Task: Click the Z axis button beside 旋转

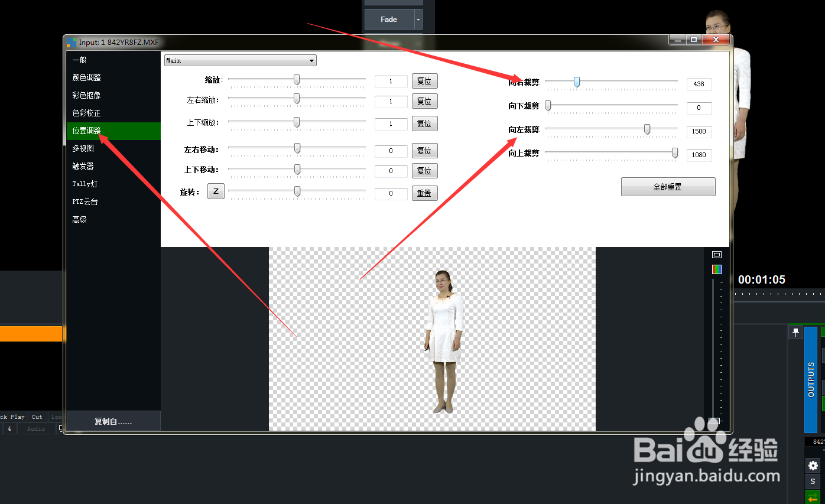Action: (x=216, y=191)
